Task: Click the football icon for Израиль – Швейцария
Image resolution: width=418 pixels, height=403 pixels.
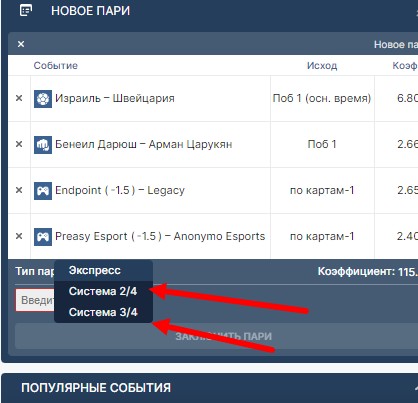Action: (x=43, y=99)
